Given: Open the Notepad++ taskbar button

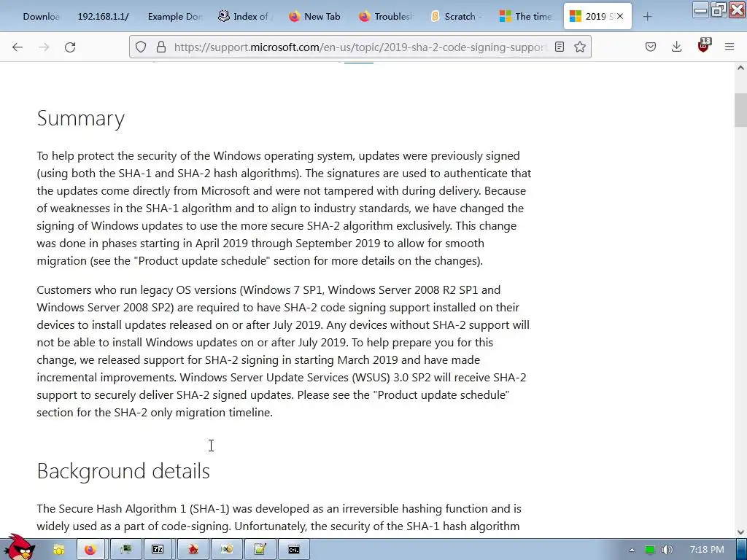Looking at the screenshot, I should point(260,550).
